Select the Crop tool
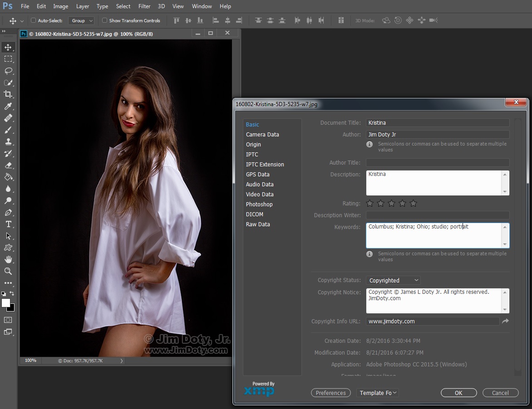This screenshot has width=532, height=409. 8,94
